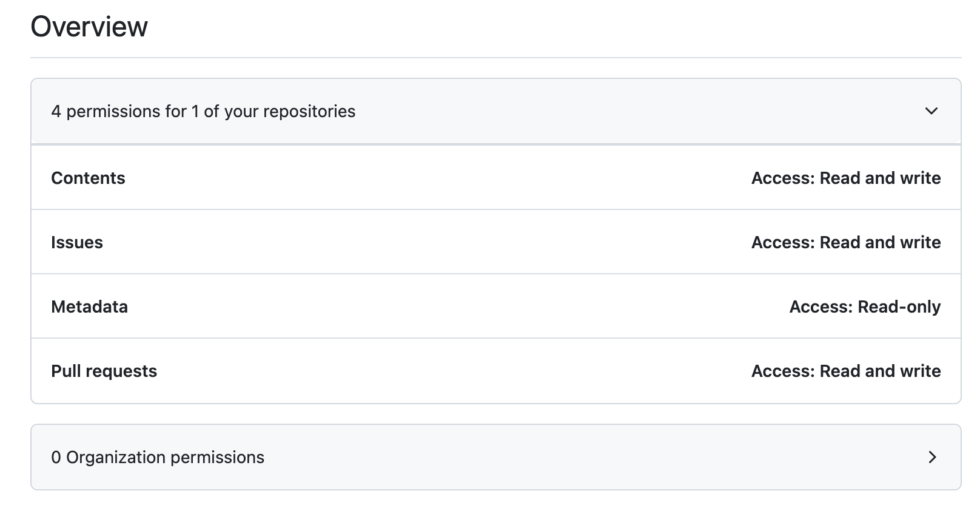Click Access: Read and write for Contents
980x505 pixels.
click(x=847, y=178)
